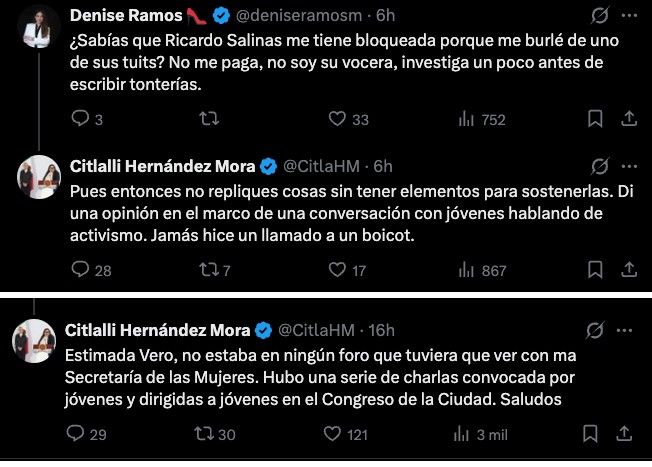Open more options on Citlalli's 16h tweet
This screenshot has width=652, height=467.
coord(629,330)
